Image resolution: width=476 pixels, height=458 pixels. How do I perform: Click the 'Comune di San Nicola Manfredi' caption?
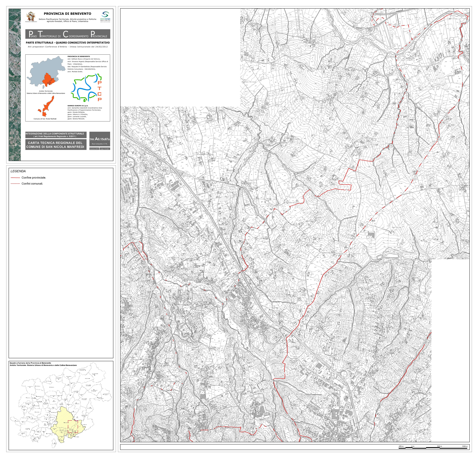45,119
